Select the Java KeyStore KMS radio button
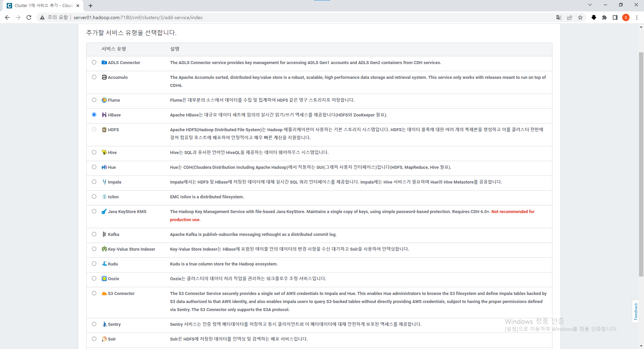This screenshot has height=349, width=644. coord(94,211)
